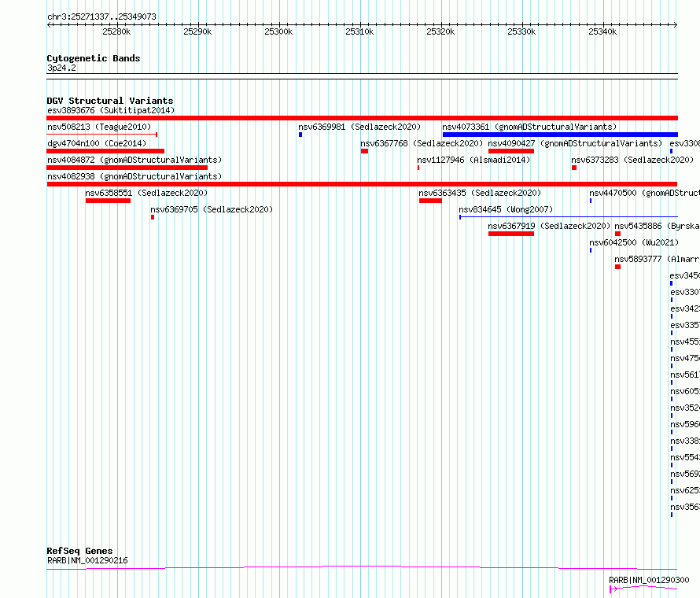This screenshot has width=700, height=598.
Task: Click the red bar under nsv4090427
Action: 511,151
